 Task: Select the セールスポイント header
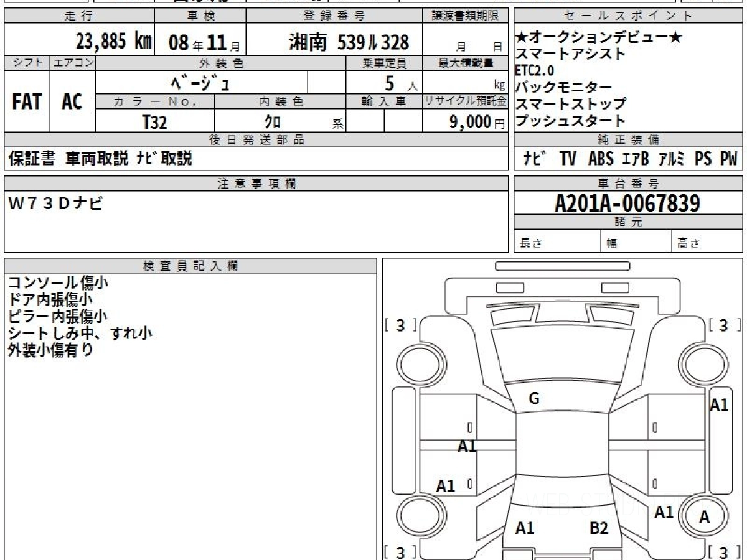pos(629,16)
